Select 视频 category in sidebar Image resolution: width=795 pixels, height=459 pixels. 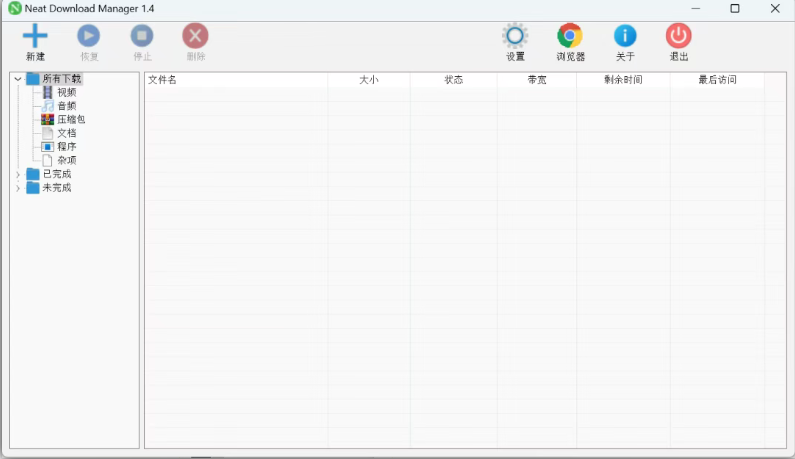66,92
